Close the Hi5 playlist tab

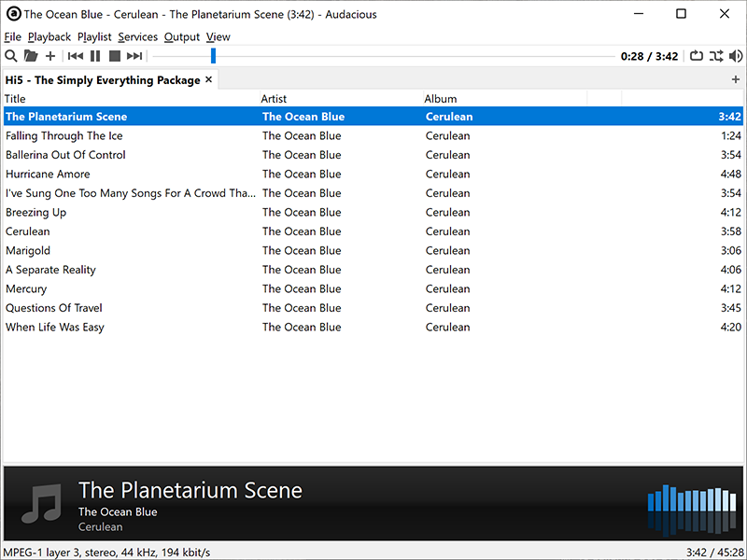click(x=209, y=80)
